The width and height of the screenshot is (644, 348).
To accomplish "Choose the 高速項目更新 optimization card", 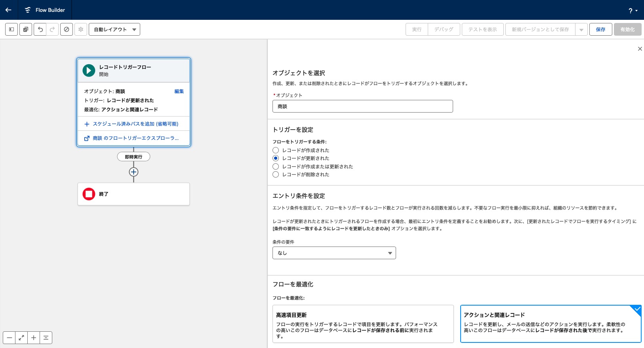I will (x=363, y=324).
